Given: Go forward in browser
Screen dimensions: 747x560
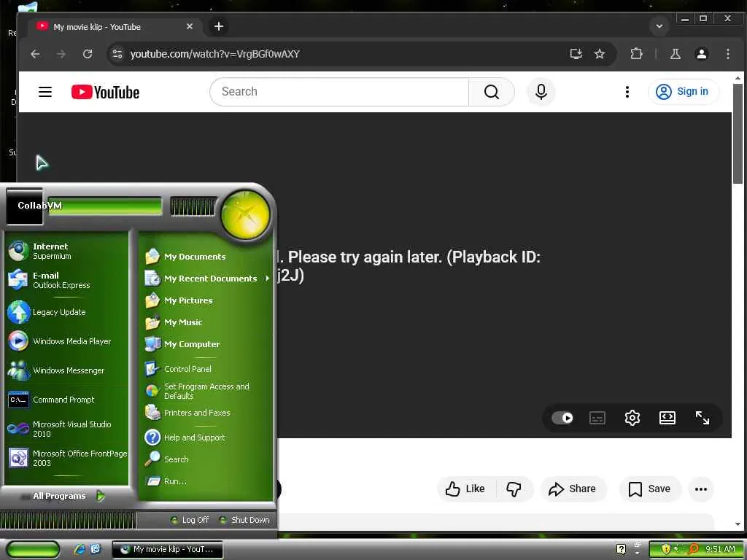Looking at the screenshot, I should click(61, 54).
